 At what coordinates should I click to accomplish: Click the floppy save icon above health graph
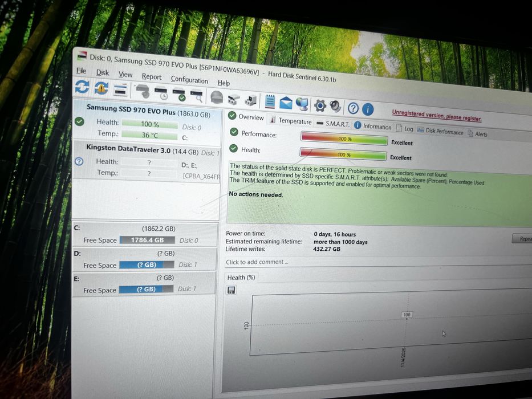[x=232, y=290]
